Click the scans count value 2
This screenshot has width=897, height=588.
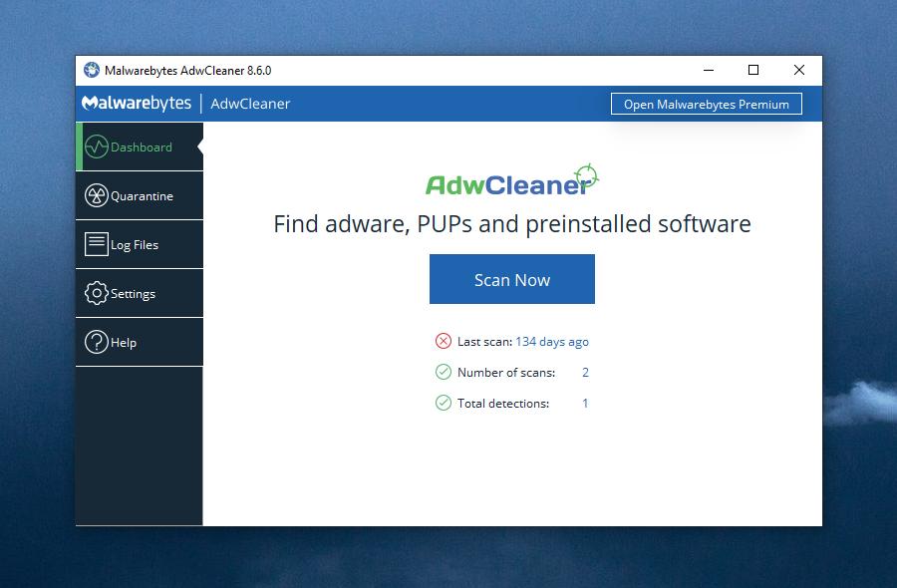pos(585,372)
